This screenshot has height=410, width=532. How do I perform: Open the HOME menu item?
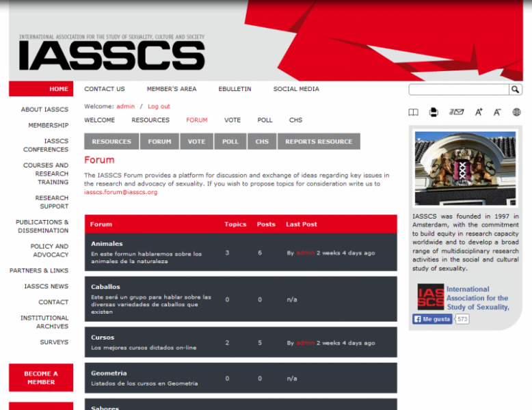coord(41,89)
